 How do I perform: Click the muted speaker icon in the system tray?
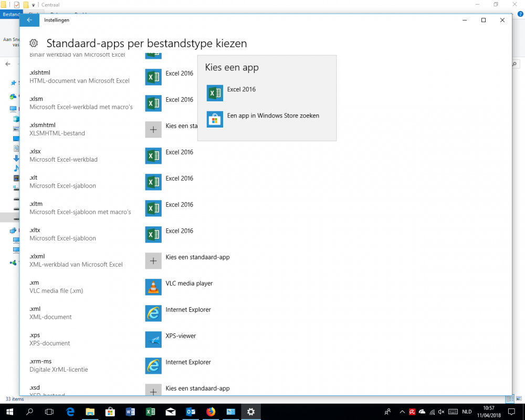(441, 412)
